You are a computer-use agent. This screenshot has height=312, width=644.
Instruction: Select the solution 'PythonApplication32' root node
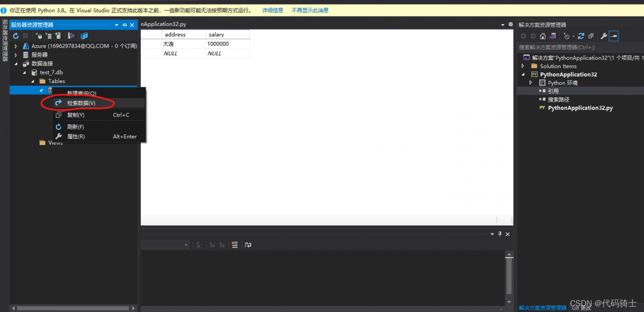pyautogui.click(x=588, y=57)
